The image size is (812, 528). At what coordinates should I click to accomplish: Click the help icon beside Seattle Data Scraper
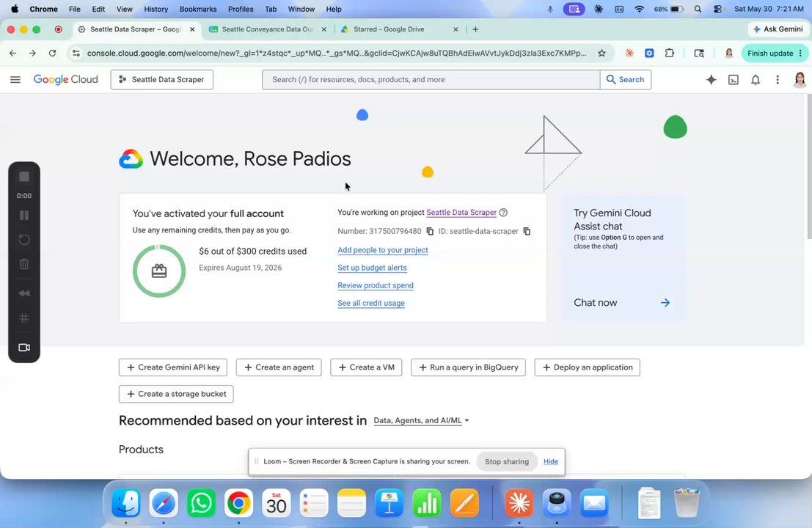[x=503, y=212]
